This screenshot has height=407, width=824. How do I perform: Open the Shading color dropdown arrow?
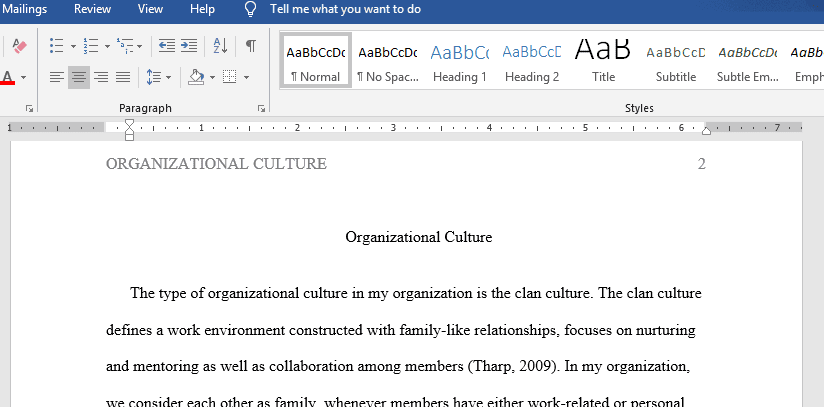pos(212,78)
